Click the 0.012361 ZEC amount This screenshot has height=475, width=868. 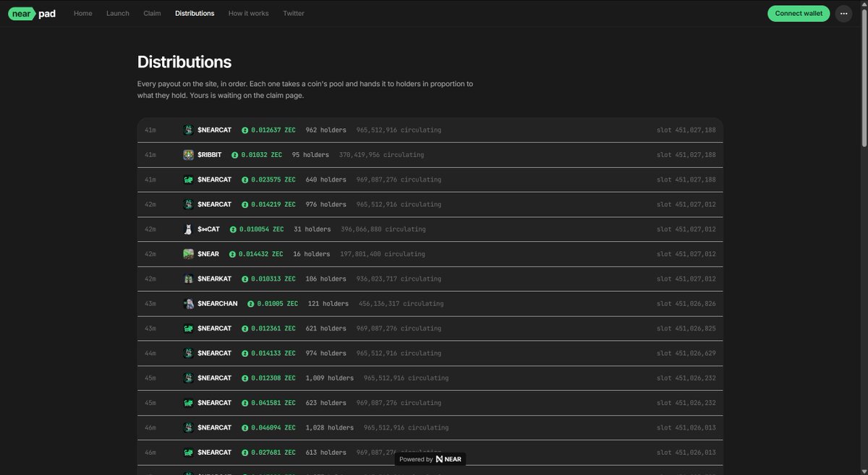(x=273, y=329)
